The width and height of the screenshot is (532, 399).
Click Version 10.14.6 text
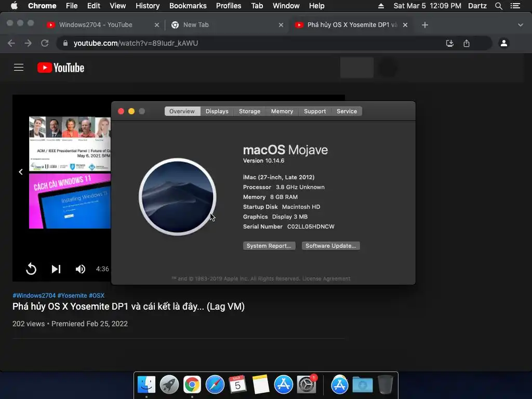tap(263, 161)
